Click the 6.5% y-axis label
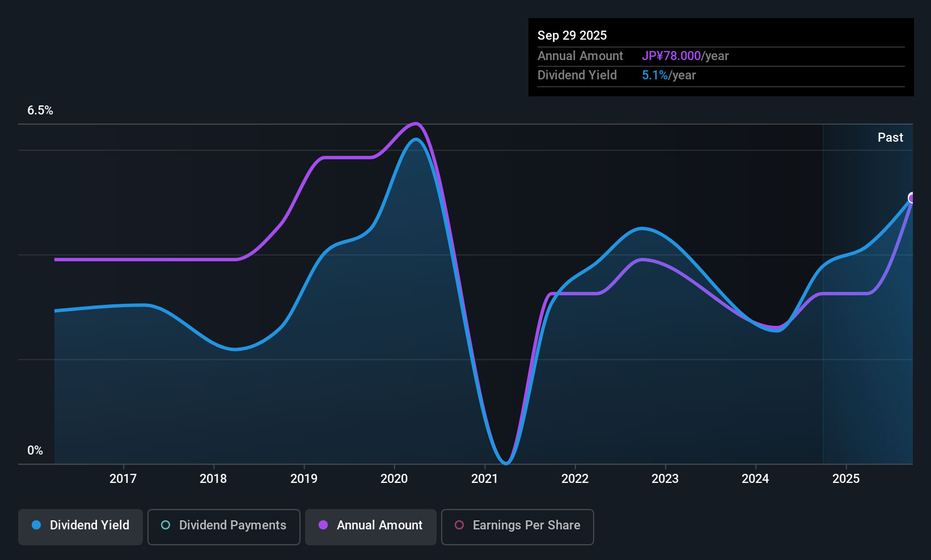 40,111
